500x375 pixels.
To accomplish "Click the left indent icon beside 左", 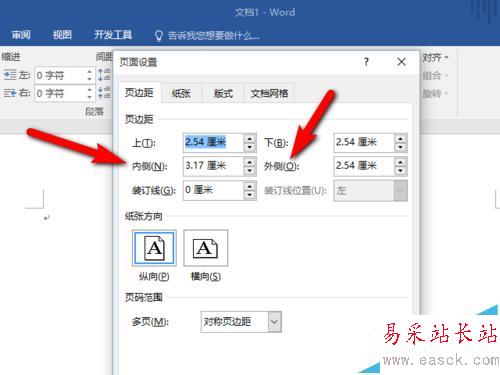I will click(10, 75).
